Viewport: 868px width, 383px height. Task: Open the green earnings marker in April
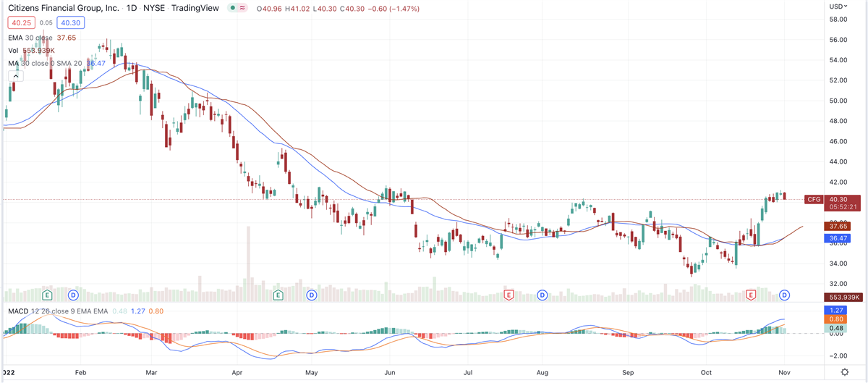pos(278,295)
